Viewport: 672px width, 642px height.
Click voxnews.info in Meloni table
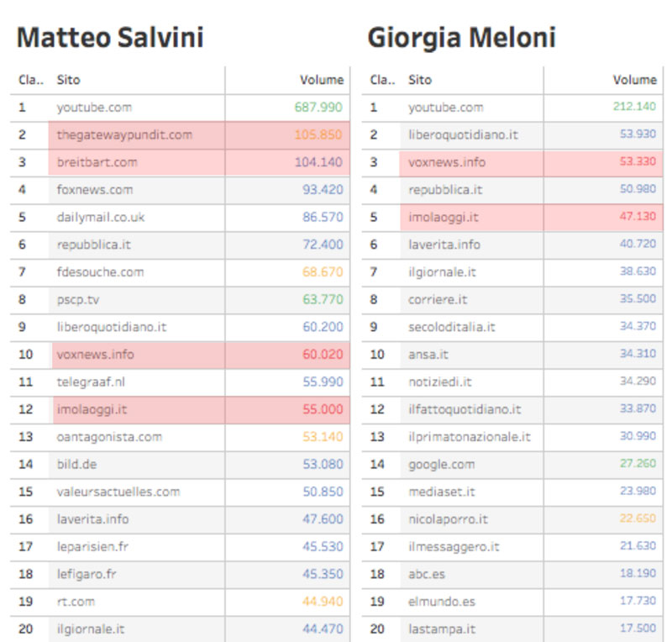[447, 162]
